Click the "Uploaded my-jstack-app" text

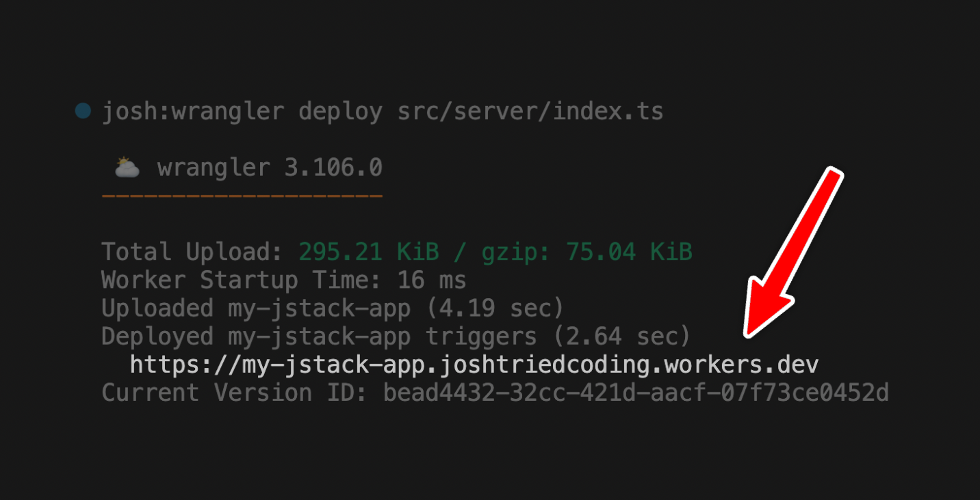coord(255,308)
